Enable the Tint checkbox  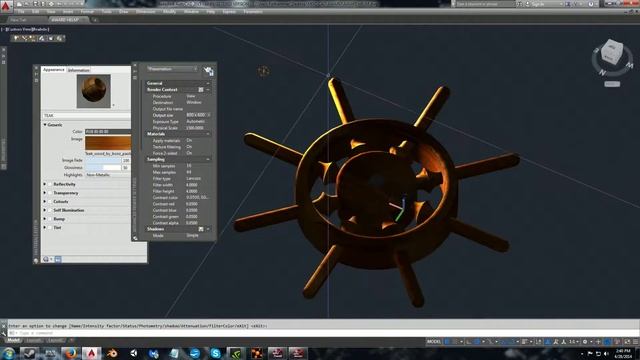tap(50, 227)
